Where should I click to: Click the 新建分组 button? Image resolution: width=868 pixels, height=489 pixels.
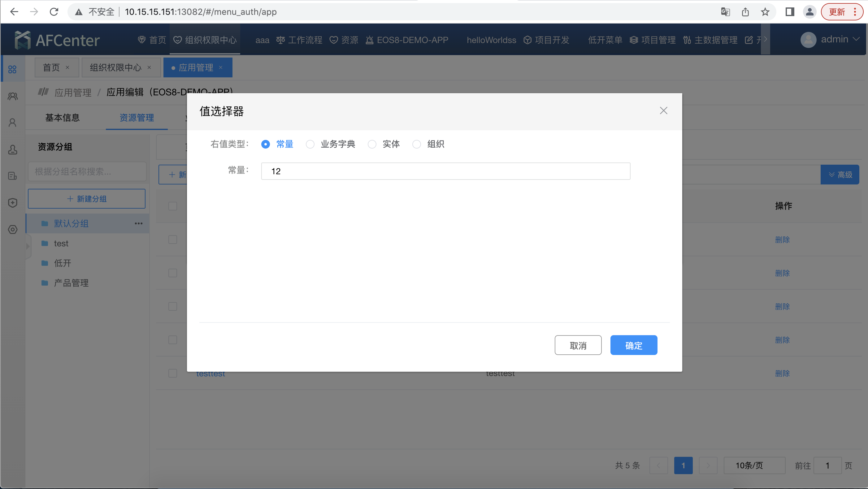87,199
